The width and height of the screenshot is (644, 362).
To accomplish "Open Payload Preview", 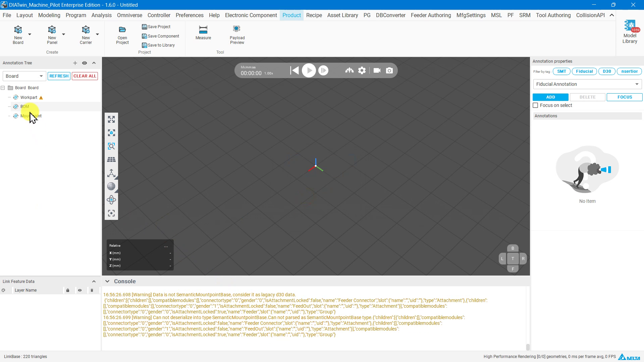I will click(x=237, y=35).
